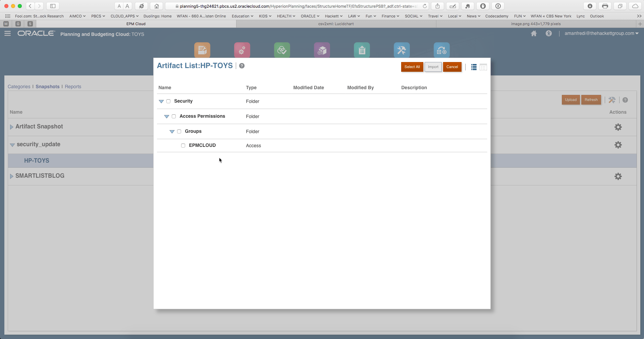Open the Codecademy bookmark
This screenshot has width=644, height=339.
pos(497,16)
